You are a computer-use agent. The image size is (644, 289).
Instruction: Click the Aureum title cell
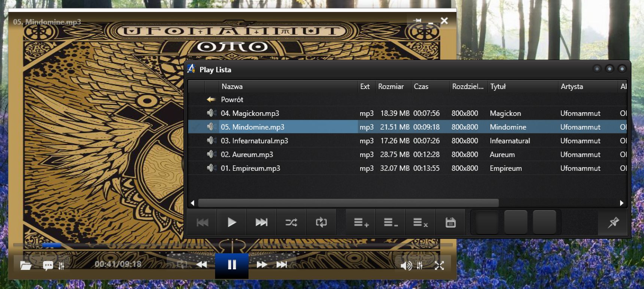502,155
